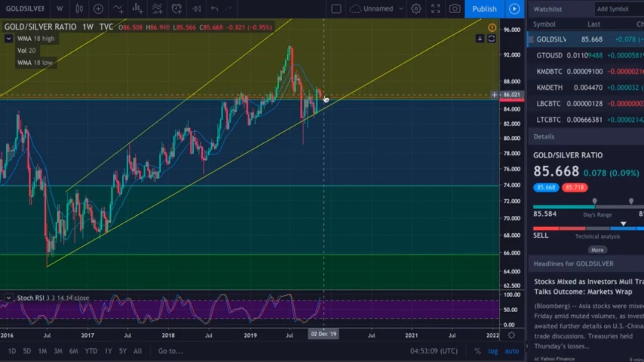Select KMDETH row in the watchlist
The height and width of the screenshot is (362, 644).
(x=585, y=87)
